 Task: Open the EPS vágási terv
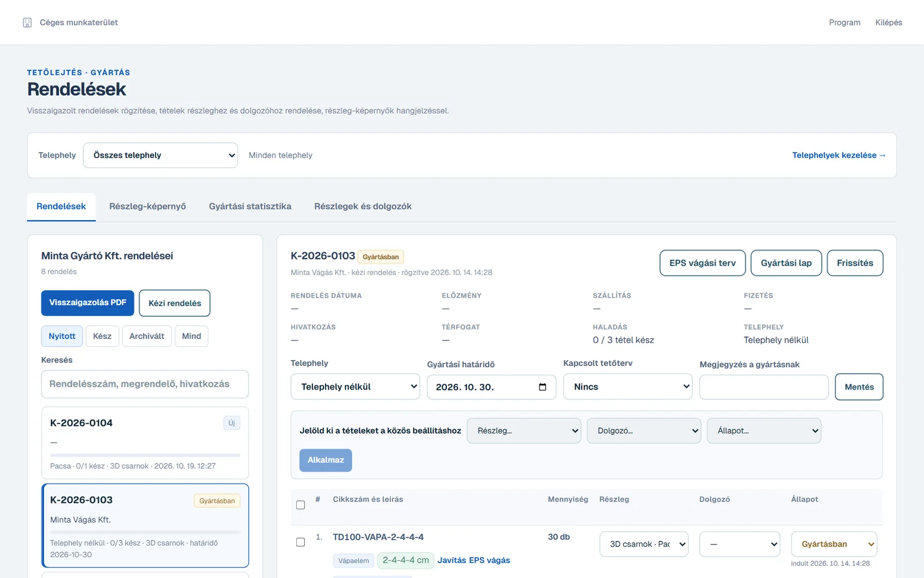(x=703, y=263)
